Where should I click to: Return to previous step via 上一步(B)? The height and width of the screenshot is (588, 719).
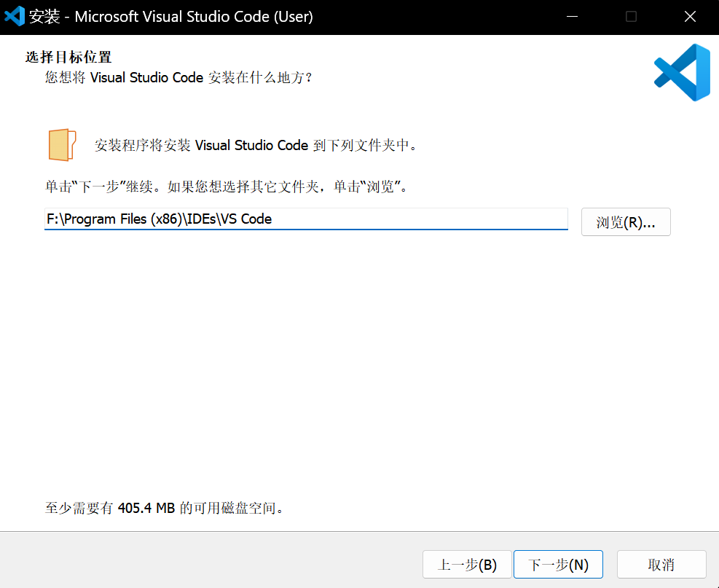467,564
